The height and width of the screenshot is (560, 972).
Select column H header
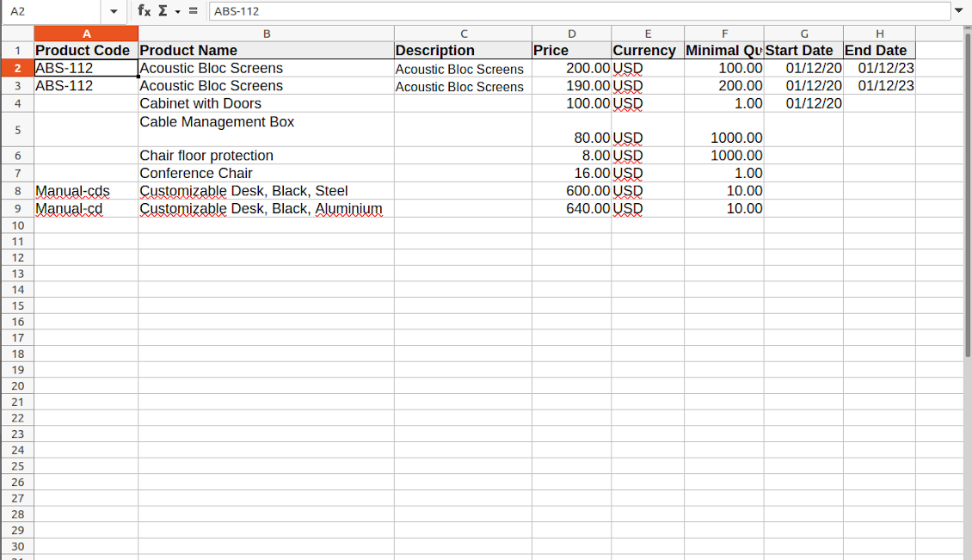pos(879,34)
